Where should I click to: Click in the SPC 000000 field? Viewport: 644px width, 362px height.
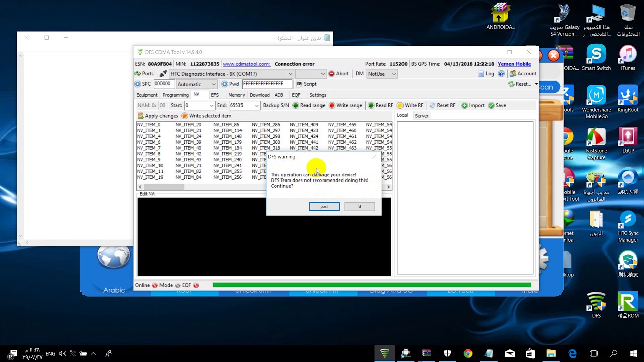(164, 84)
